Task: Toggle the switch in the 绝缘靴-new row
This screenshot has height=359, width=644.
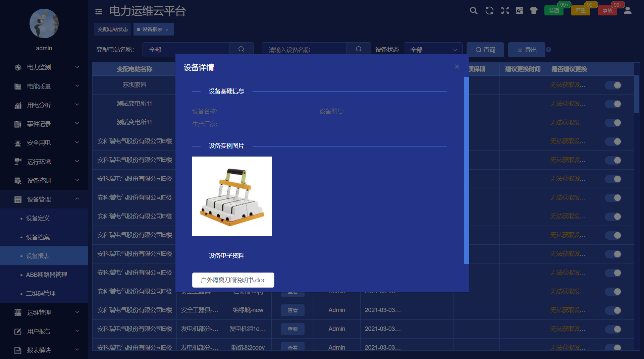Action: click(613, 310)
